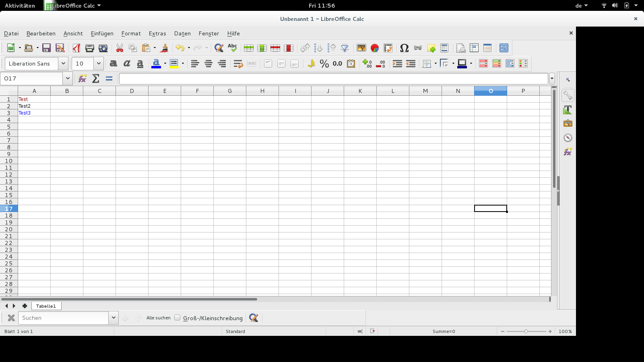The height and width of the screenshot is (362, 644).
Task: Close the find toolbar with X
Action: pos(11,318)
